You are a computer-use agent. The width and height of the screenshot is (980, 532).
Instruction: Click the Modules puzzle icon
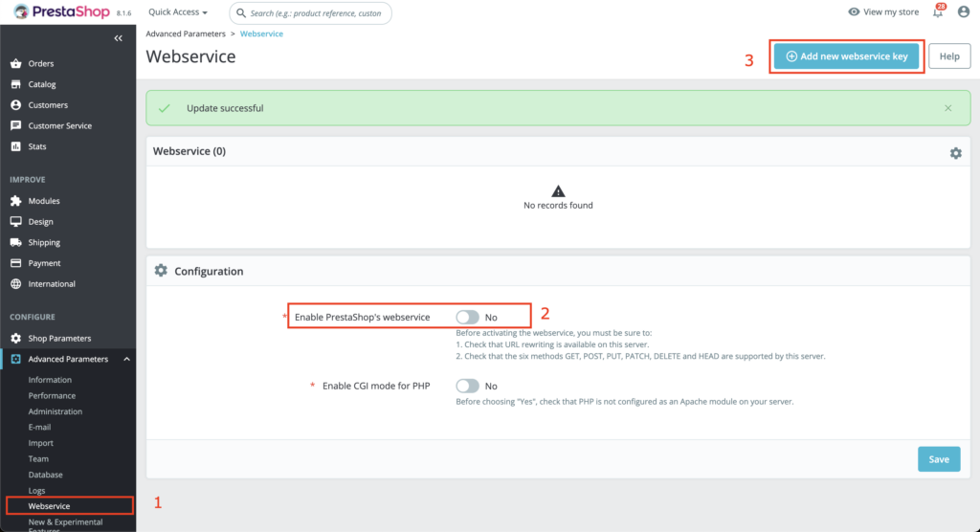coord(15,201)
